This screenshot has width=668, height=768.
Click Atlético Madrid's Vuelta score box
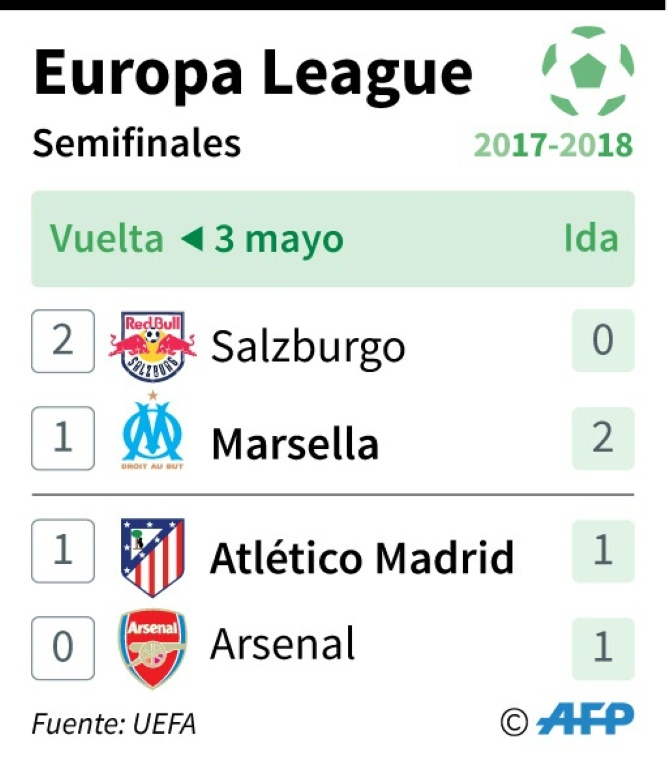point(63,551)
